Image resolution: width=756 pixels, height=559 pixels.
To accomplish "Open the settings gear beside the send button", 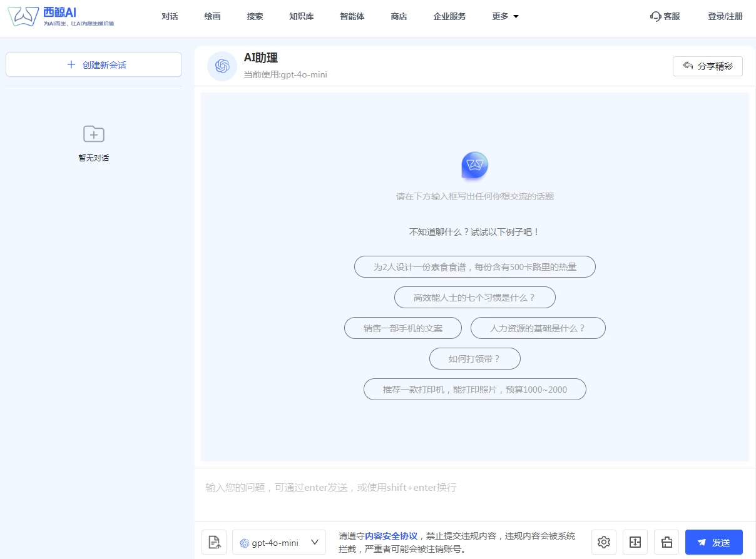I will pyautogui.click(x=603, y=542).
